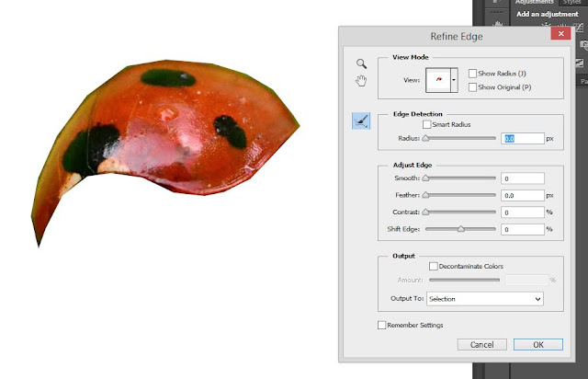Click the Shift Edge slider handle

pyautogui.click(x=461, y=229)
